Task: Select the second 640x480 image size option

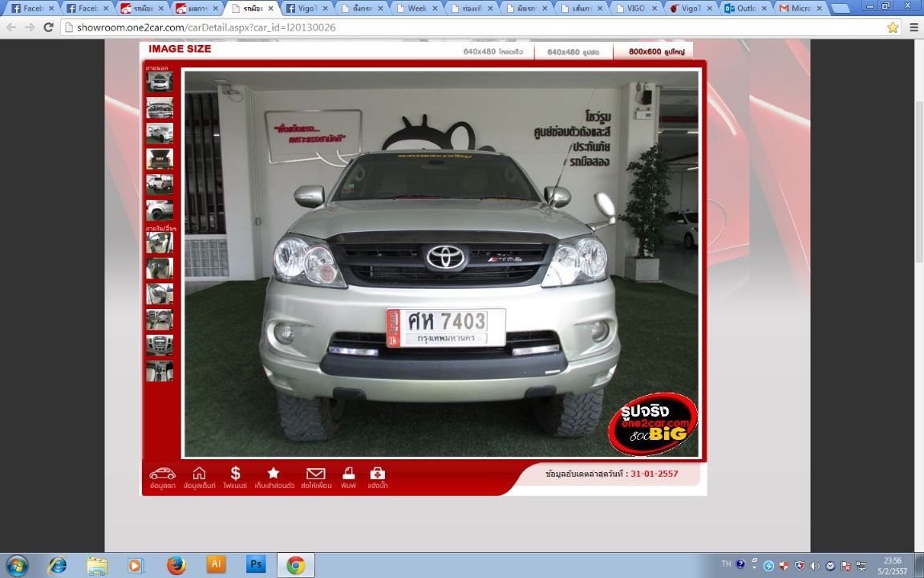Action: pyautogui.click(x=573, y=51)
